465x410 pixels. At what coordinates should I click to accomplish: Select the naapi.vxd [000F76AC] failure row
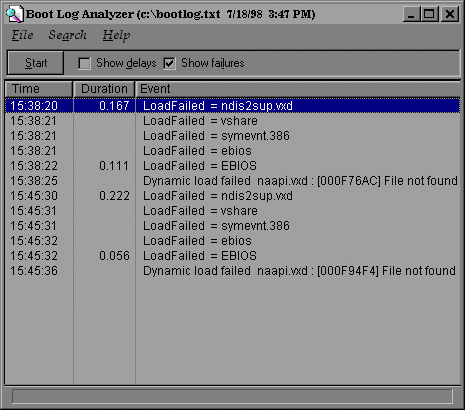coord(233,181)
